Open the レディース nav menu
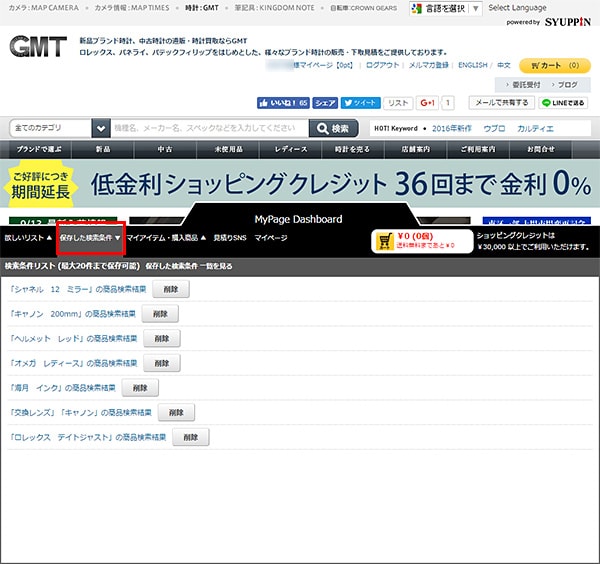Viewport: 600px width, 564px height. pos(291,149)
